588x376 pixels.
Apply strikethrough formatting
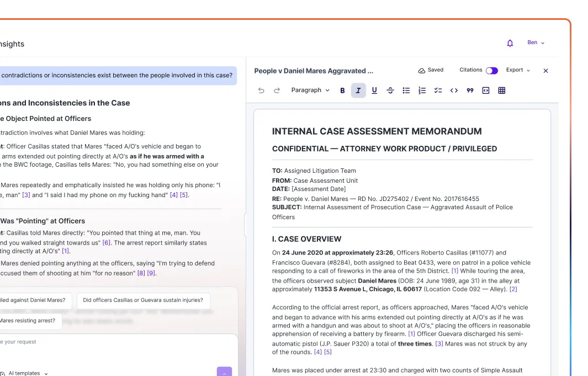tap(390, 91)
